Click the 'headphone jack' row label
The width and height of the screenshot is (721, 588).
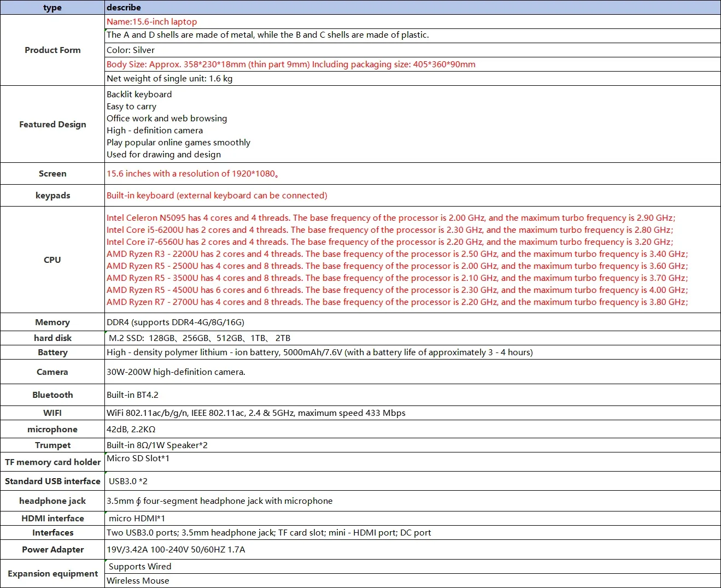coord(52,501)
